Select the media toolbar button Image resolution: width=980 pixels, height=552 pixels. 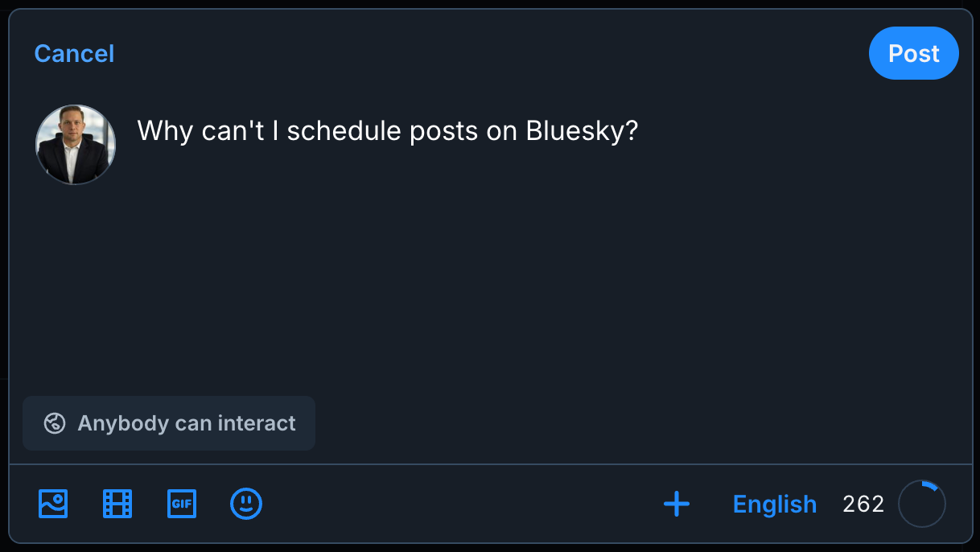click(52, 504)
